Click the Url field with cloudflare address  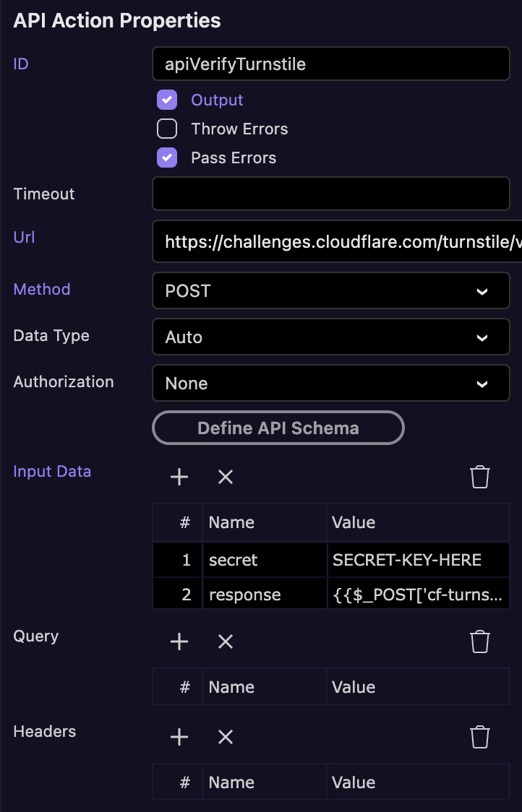tap(337, 242)
